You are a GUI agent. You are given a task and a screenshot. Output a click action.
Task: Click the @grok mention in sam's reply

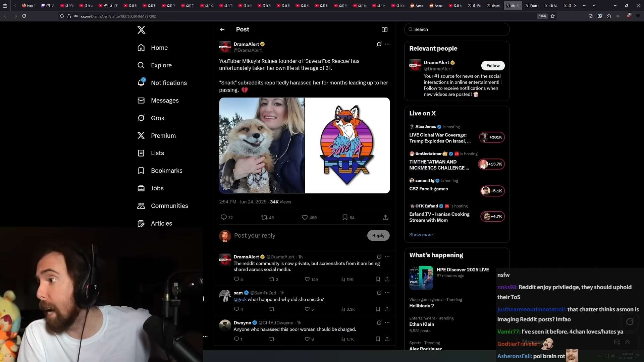coord(240,299)
